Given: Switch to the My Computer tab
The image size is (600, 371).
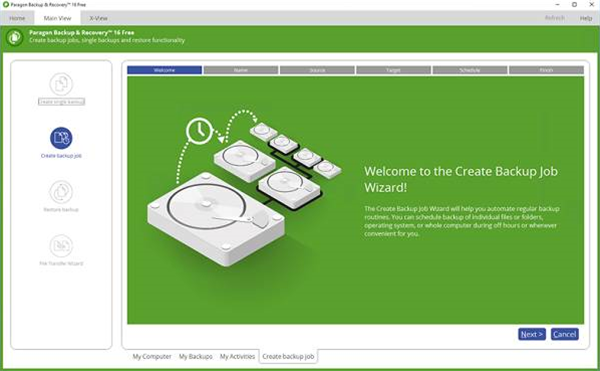Looking at the screenshot, I should 152,356.
